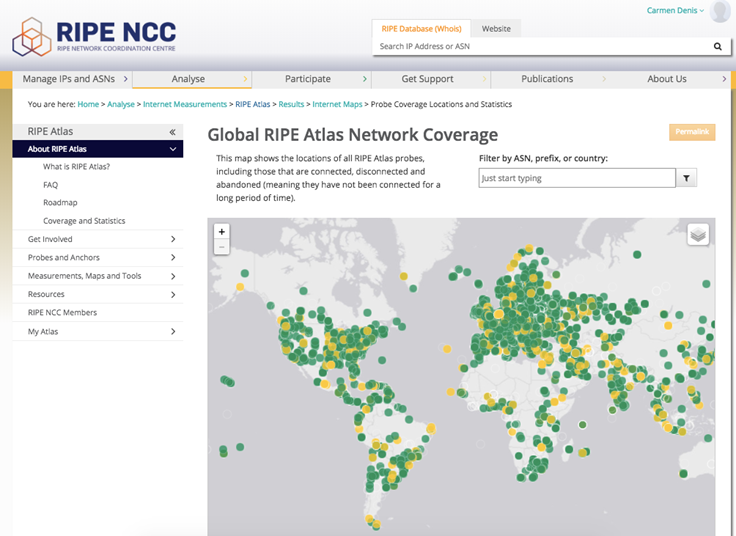The width and height of the screenshot is (736, 536).
Task: Click the RIPE NCC logo
Action: (94, 37)
